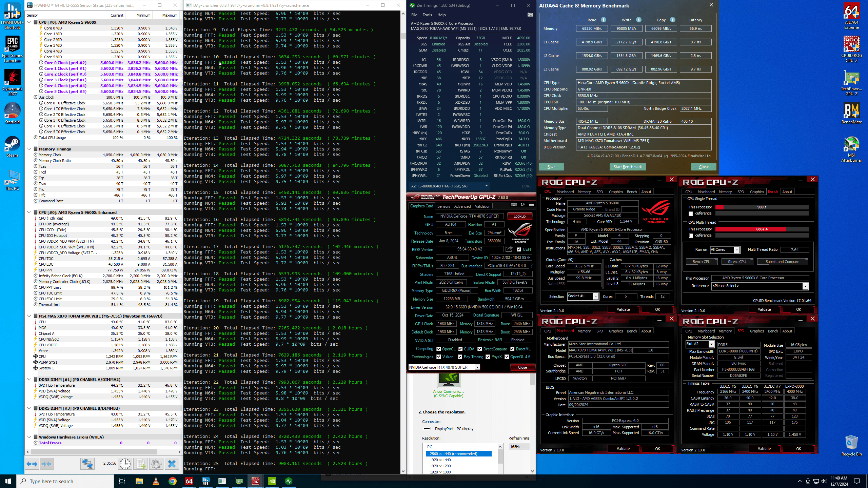
Task: Open CPU-Z Slot #2 memory slot dropdown
Action: [711, 344]
